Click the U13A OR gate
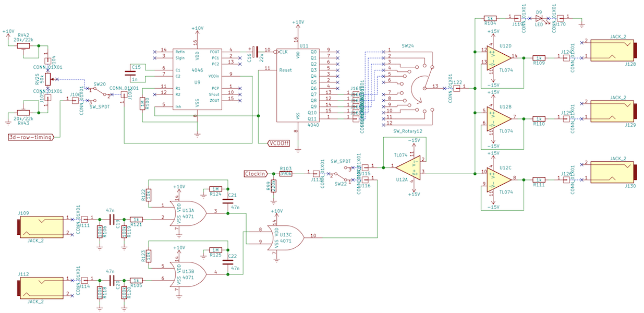This screenshot has height=313, width=644. [190, 212]
